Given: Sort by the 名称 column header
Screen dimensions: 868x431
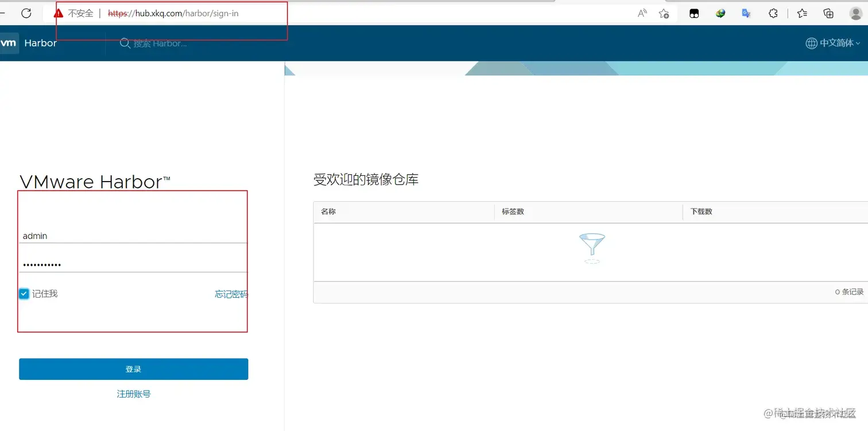Looking at the screenshot, I should 328,211.
